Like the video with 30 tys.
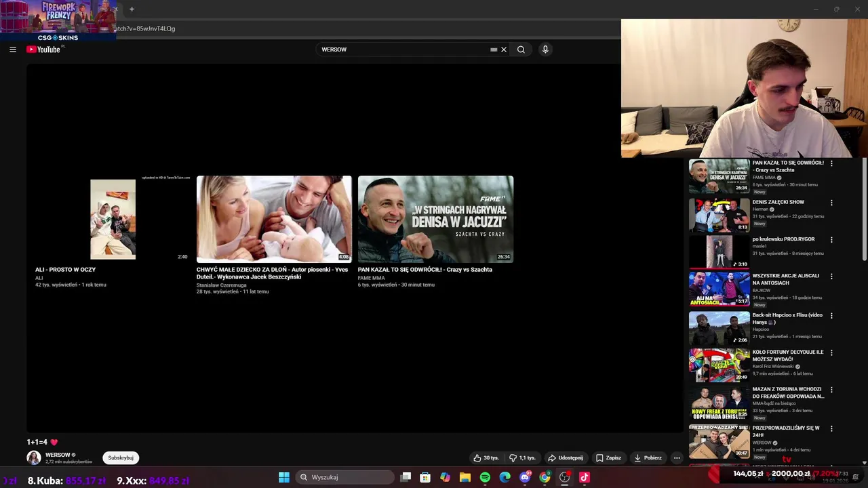Viewport: 868px width, 488px height. 486,458
